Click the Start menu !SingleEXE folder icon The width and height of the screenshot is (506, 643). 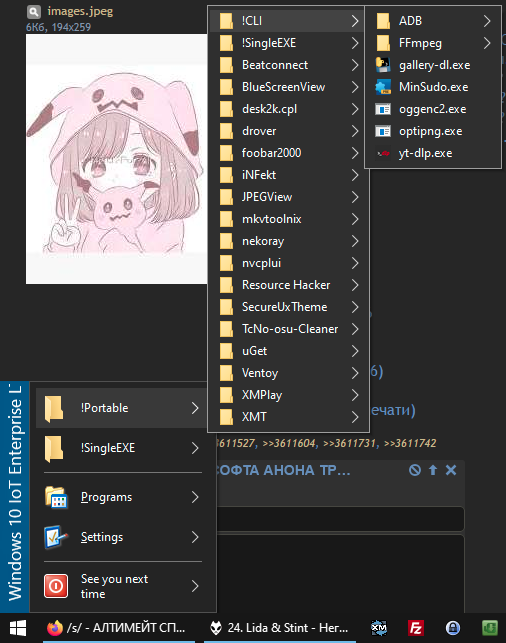[54, 448]
